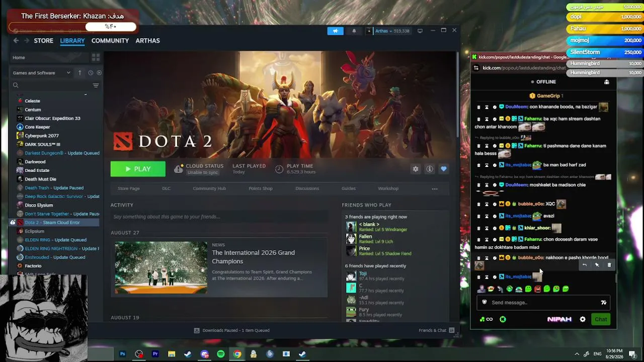Open emote picker in message box
This screenshot has height=362, width=644.
[x=604, y=303]
